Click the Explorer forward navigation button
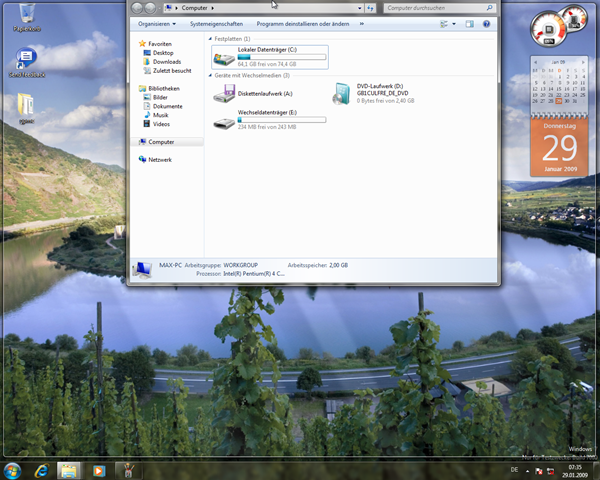 [150, 8]
